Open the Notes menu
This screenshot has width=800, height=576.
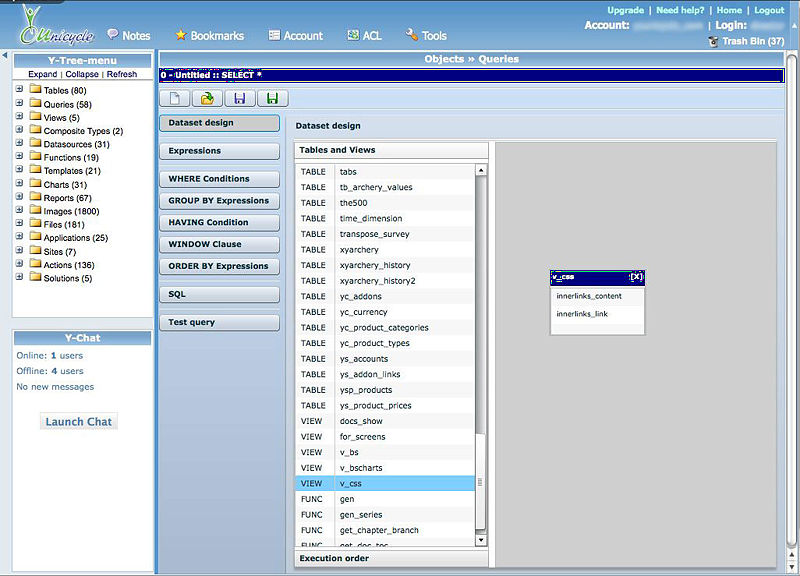[x=128, y=36]
